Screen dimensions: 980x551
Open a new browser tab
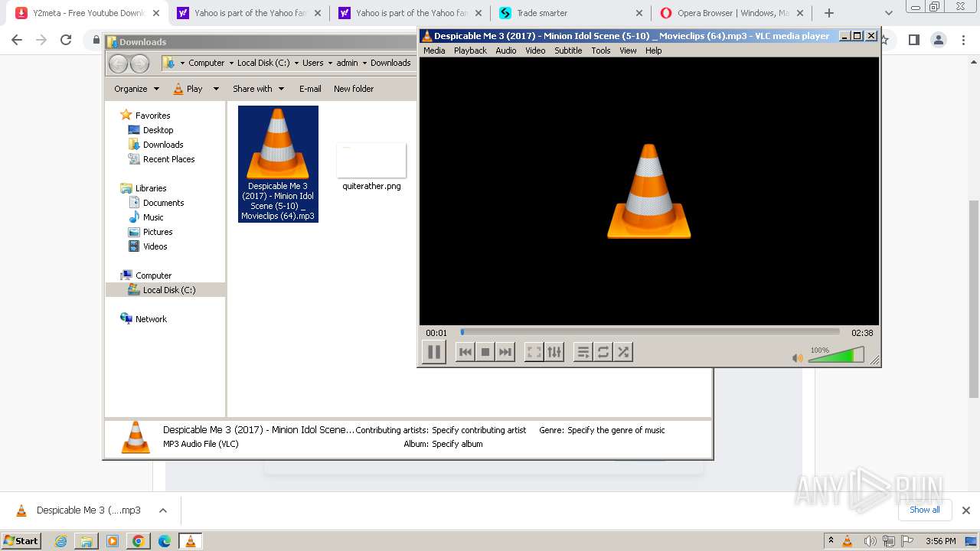click(828, 13)
